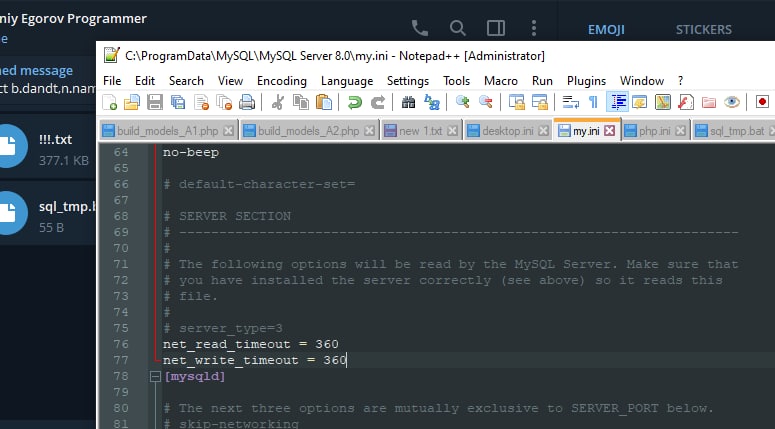Open Find with the binoculars icon
775x429 pixels.
tap(408, 102)
